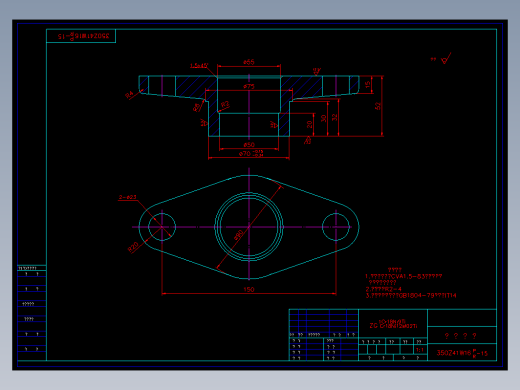Select the 2-ø23 hole callout label
This screenshot has height=390, width=520.
(128, 197)
